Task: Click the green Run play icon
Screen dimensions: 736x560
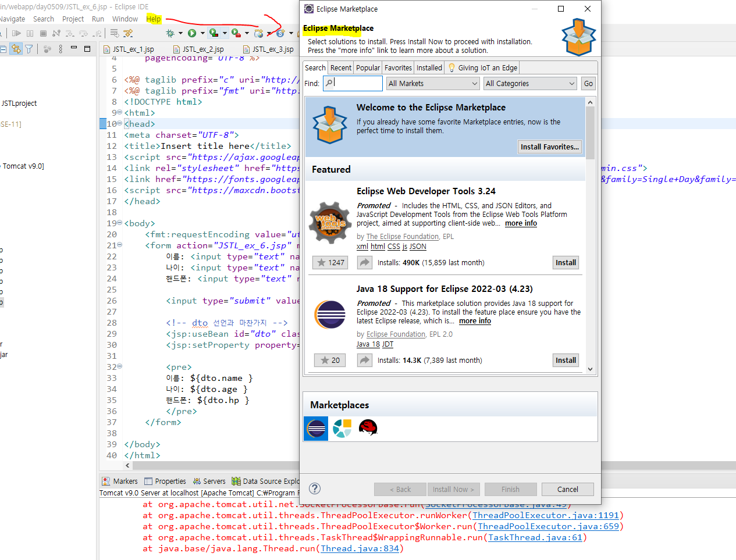Action: coord(192,33)
